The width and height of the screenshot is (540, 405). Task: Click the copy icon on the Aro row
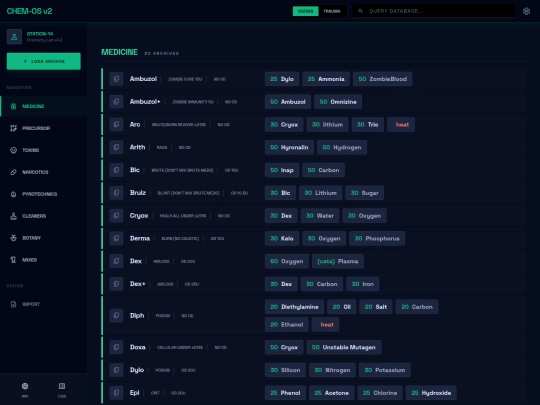(116, 124)
